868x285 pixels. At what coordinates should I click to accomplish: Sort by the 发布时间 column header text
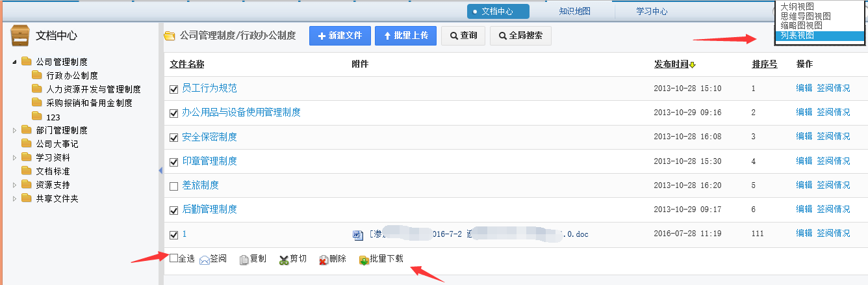pyautogui.click(x=671, y=64)
